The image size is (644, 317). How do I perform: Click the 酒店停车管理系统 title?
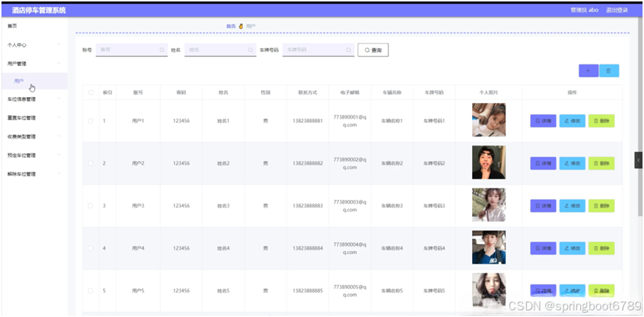point(39,10)
